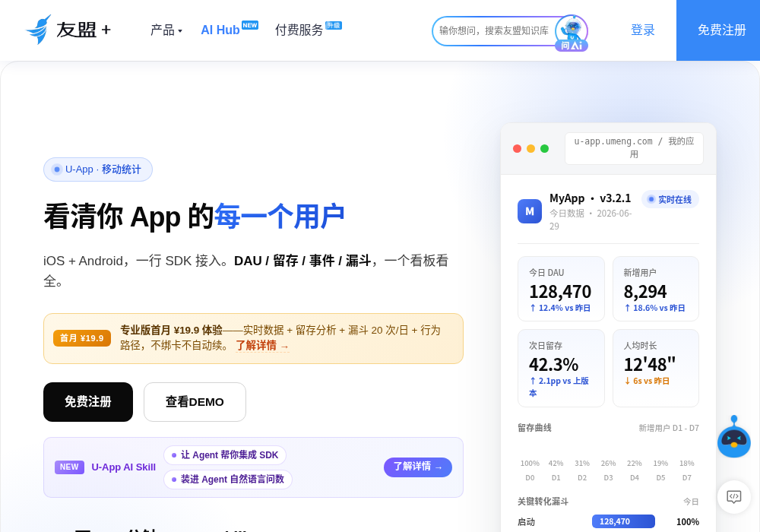760x532 pixels.
Task: Click the D7 18% retention column
Action: 687,470
